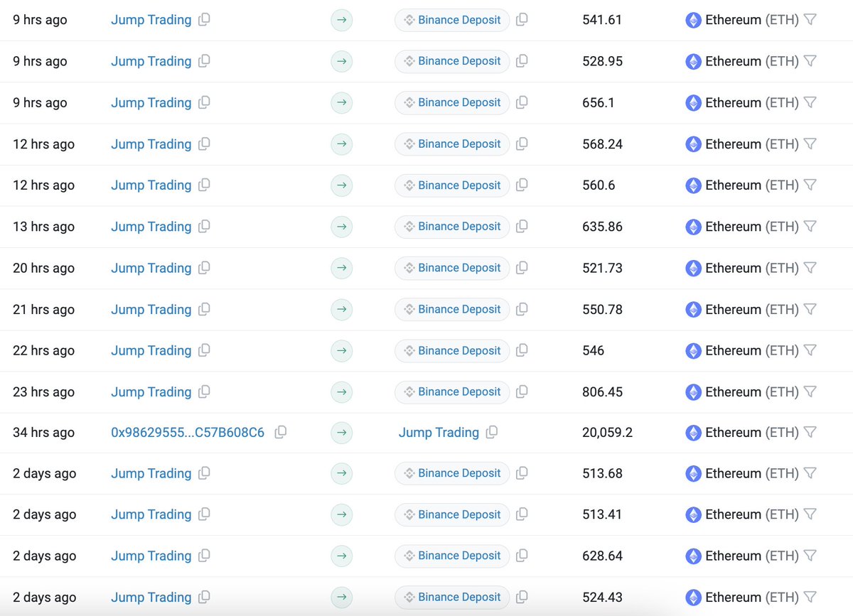The width and height of the screenshot is (853, 616).
Task: Open Binance Deposit tag in 560.6 row
Action: tap(452, 185)
